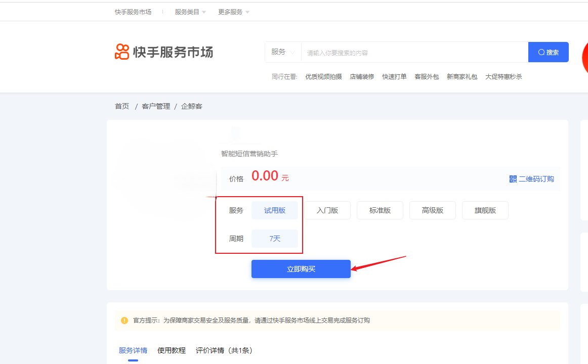Select the 7天 period option
The image size is (588, 364).
click(x=274, y=239)
